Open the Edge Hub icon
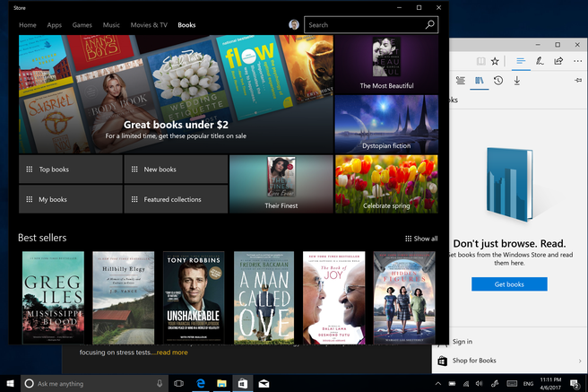Viewport: 588px width, 392px height. click(x=521, y=61)
